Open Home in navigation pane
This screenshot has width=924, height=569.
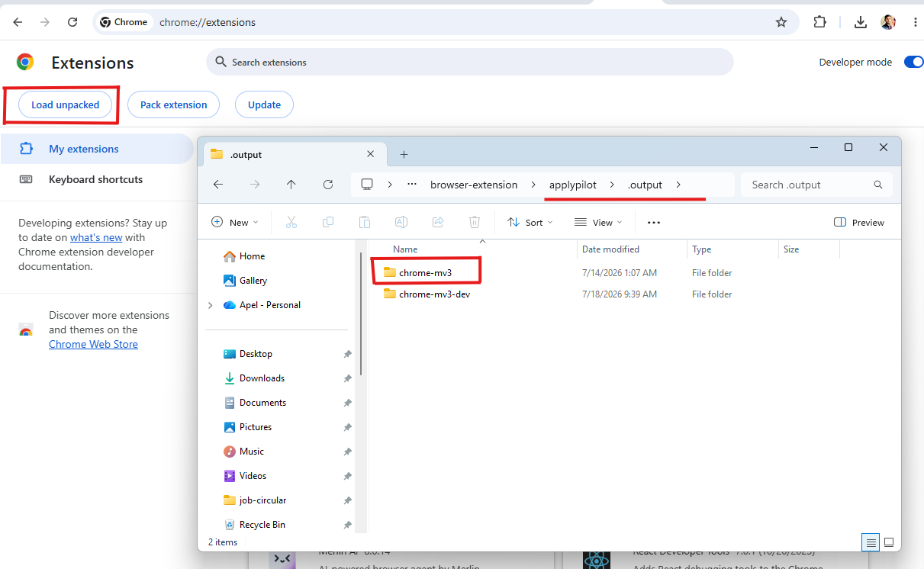[243, 256]
